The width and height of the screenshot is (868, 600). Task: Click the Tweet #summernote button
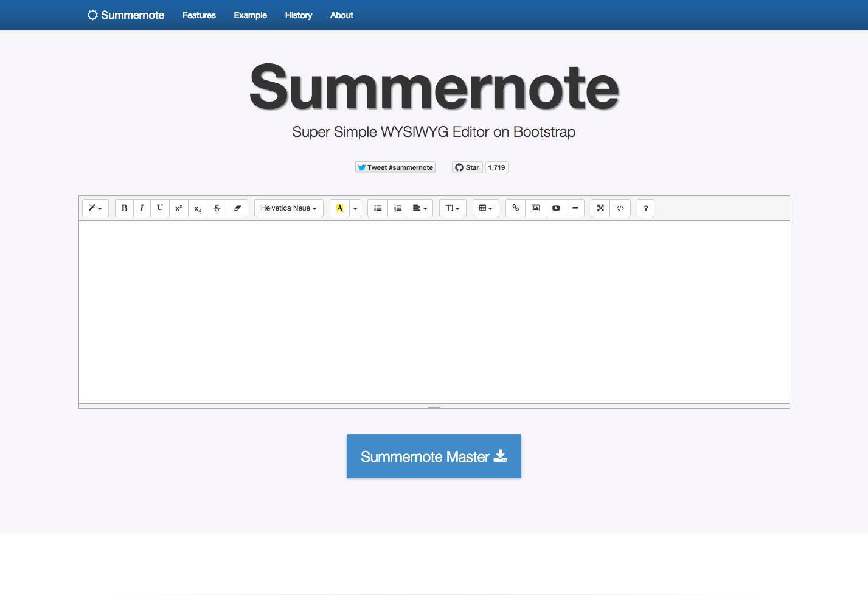(395, 167)
